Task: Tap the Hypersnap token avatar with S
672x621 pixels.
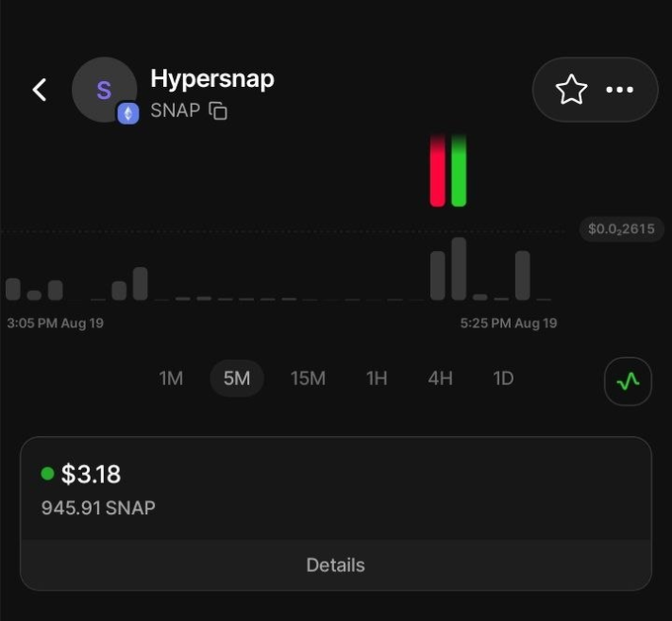Action: pyautogui.click(x=104, y=90)
